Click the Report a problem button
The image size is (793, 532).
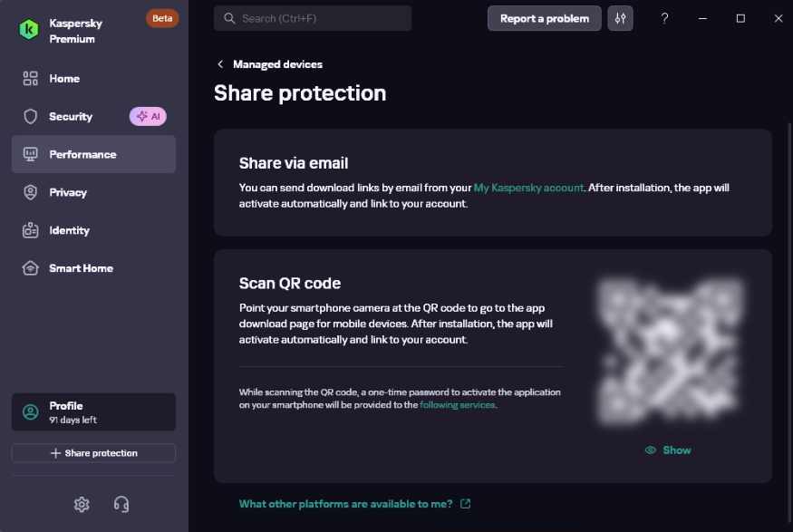(544, 19)
